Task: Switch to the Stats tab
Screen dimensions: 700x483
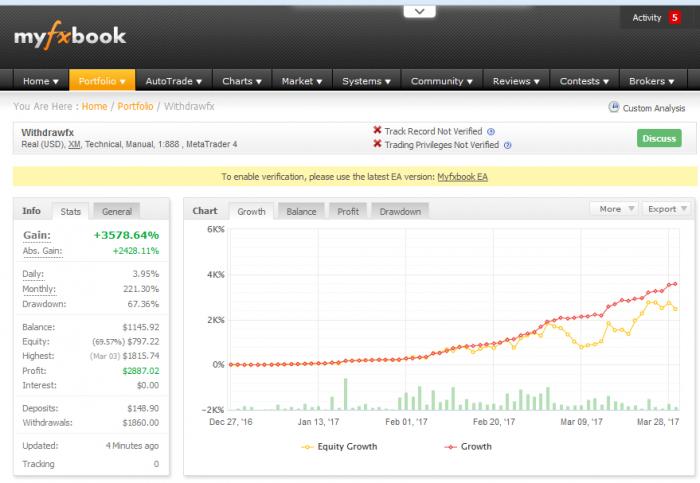Action: coord(71,212)
